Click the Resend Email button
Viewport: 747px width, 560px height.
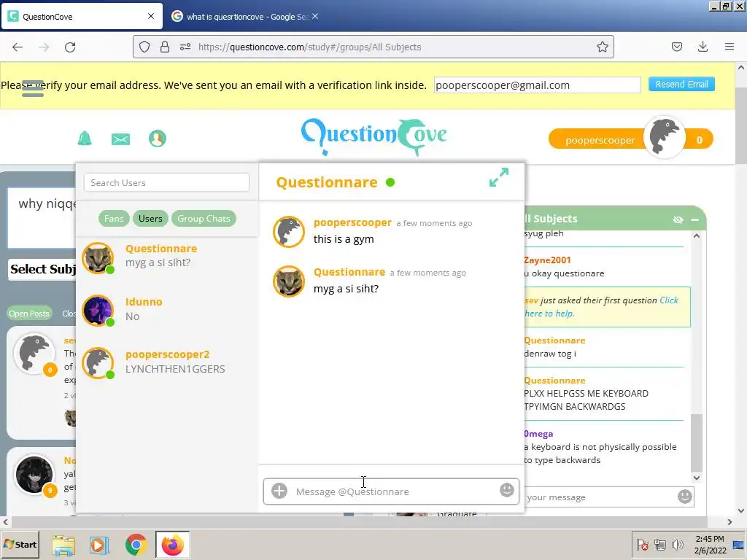681,85
